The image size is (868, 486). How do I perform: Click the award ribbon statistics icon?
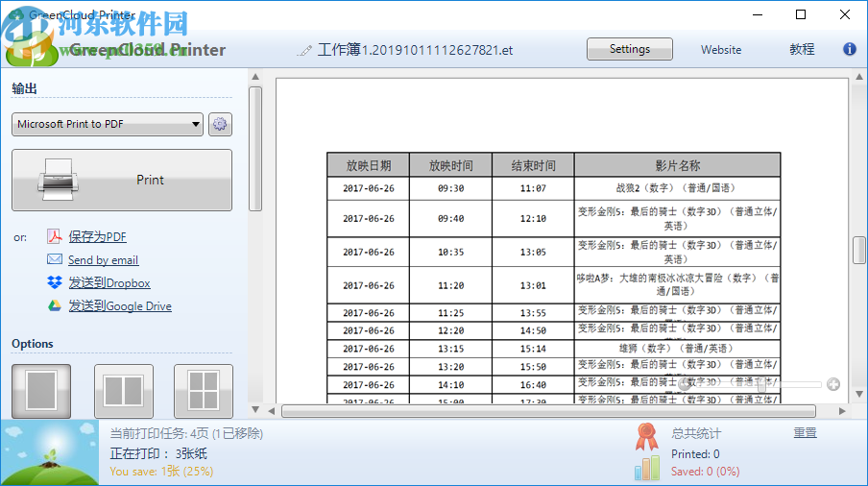646,437
